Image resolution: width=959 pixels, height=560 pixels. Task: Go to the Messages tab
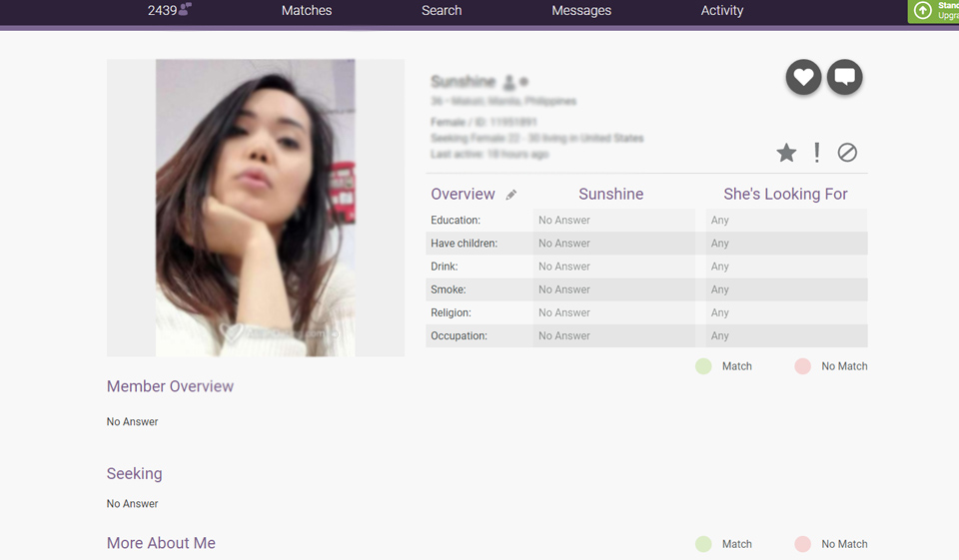pos(581,11)
